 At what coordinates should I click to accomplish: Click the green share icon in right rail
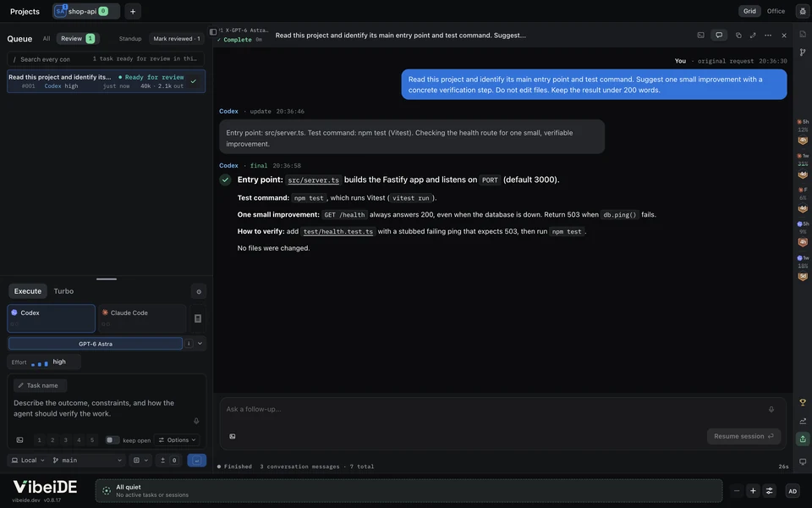[803, 439]
